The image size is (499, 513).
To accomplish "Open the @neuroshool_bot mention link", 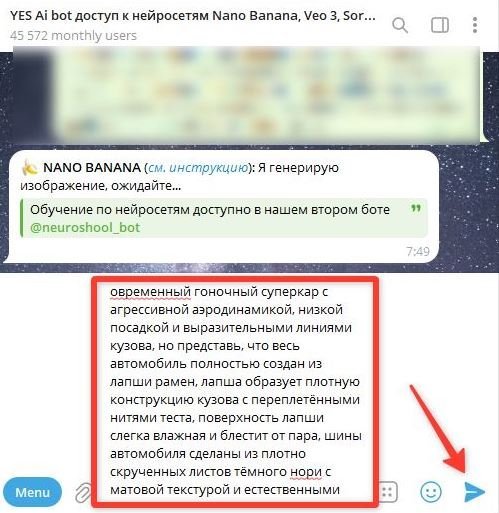I will pos(85,228).
